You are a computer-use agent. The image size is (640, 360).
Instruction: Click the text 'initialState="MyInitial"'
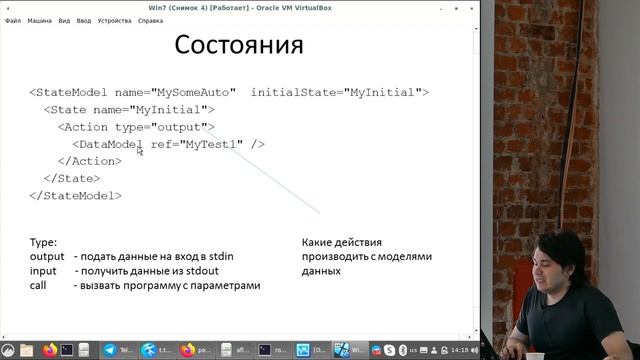[x=336, y=93]
